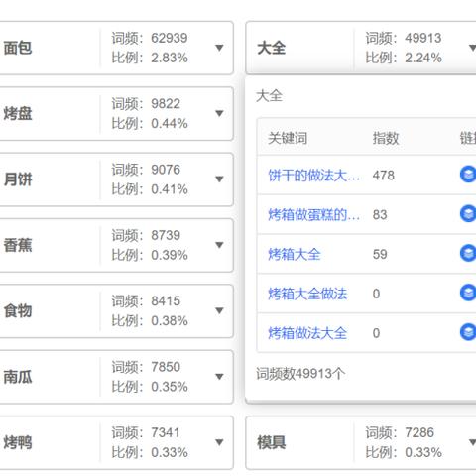Select the 烤盘 card title

click(x=18, y=113)
